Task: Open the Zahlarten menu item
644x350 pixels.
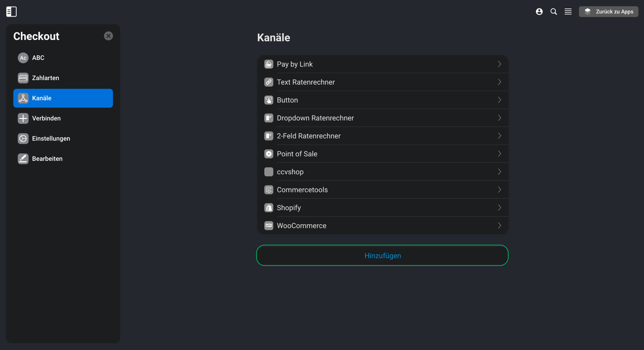Action: click(63, 78)
